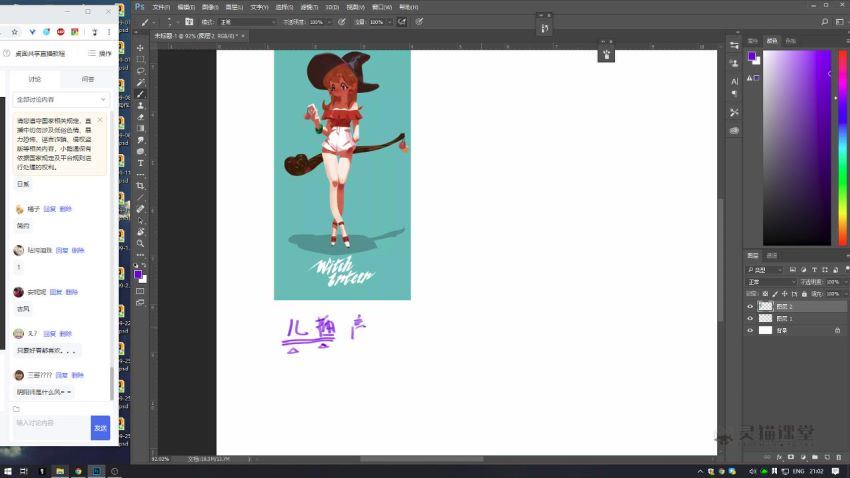Select the Zoom magnifier tool
This screenshot has height=478, width=850.
point(140,243)
